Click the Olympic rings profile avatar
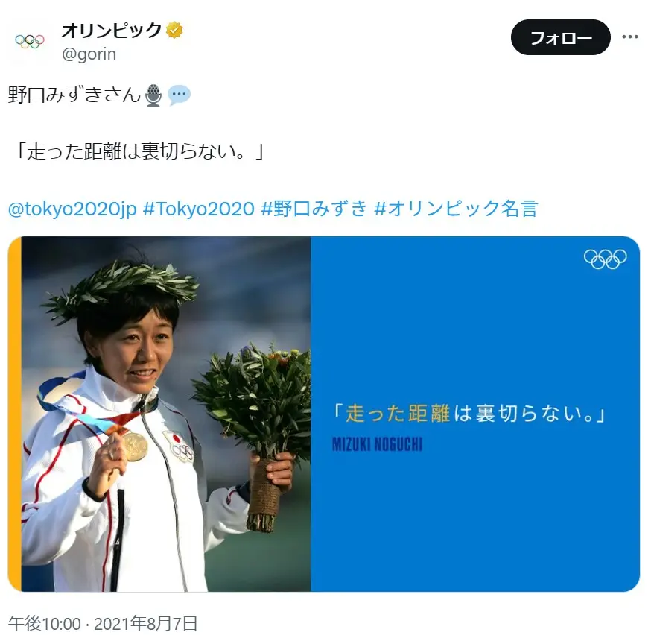 (x=30, y=41)
